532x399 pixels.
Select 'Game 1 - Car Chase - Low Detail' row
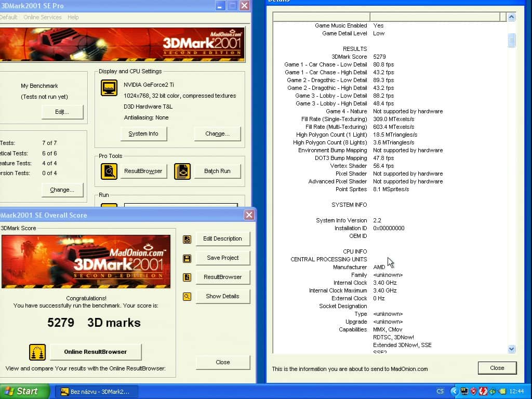(x=389, y=64)
